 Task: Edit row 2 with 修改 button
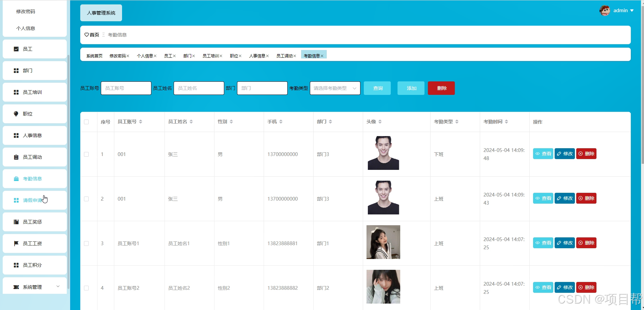click(x=565, y=198)
